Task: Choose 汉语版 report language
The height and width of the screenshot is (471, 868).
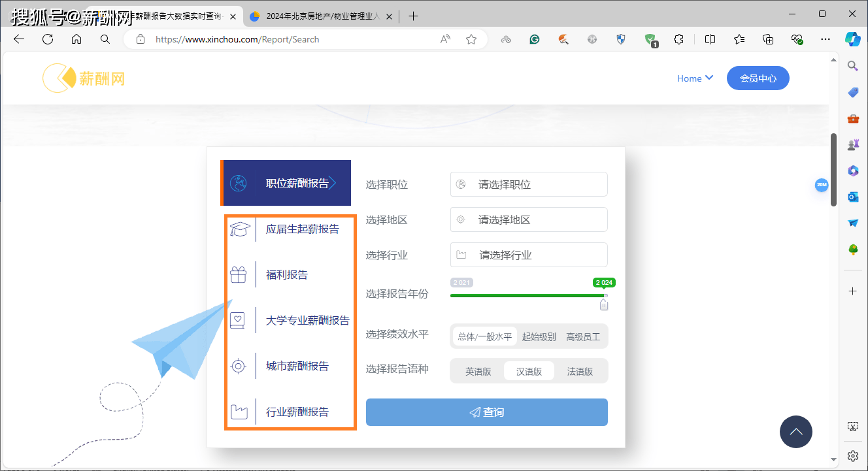Action: coord(529,371)
